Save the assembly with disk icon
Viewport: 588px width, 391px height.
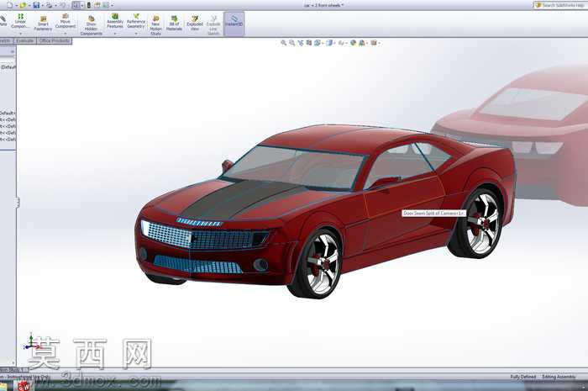(36, 5)
